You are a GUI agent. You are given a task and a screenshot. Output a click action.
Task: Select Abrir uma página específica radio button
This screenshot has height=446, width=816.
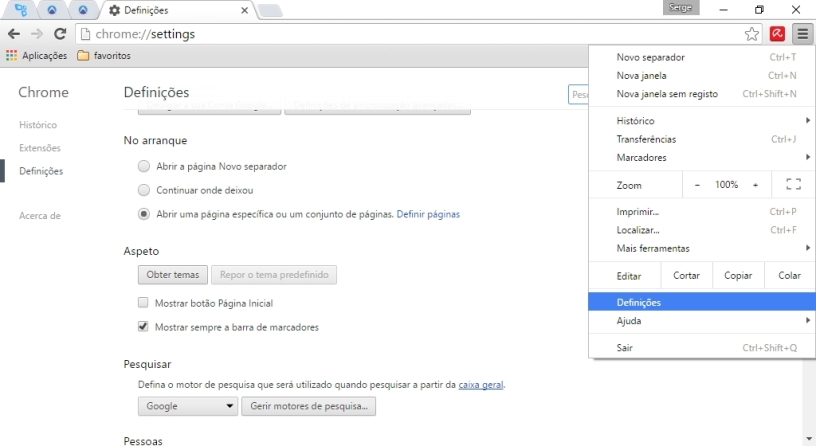[x=144, y=214]
